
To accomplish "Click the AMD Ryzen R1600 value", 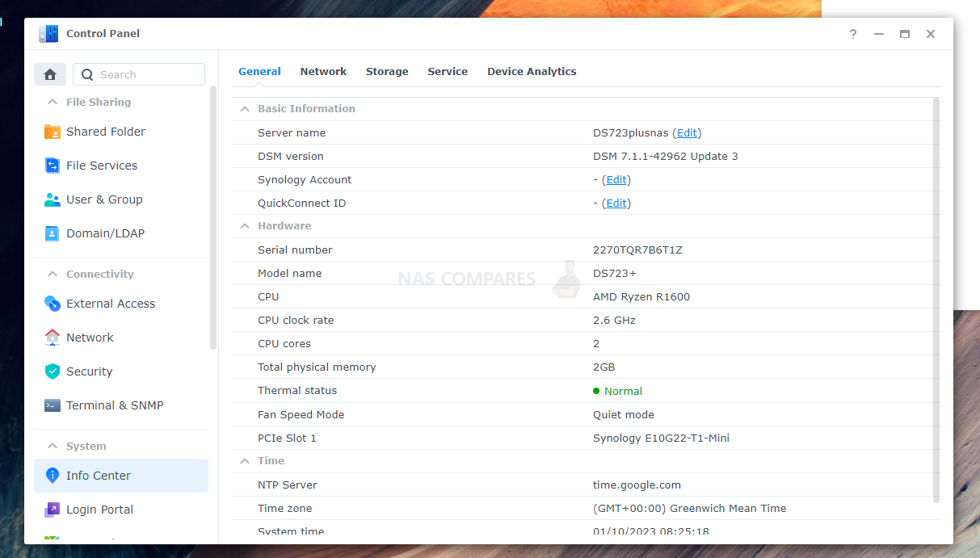I will (x=641, y=296).
